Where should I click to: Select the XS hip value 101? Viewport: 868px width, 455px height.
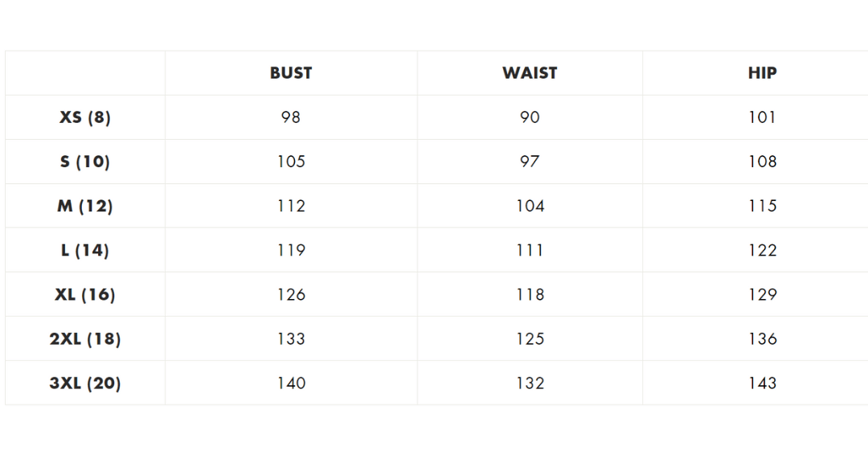[x=762, y=117]
